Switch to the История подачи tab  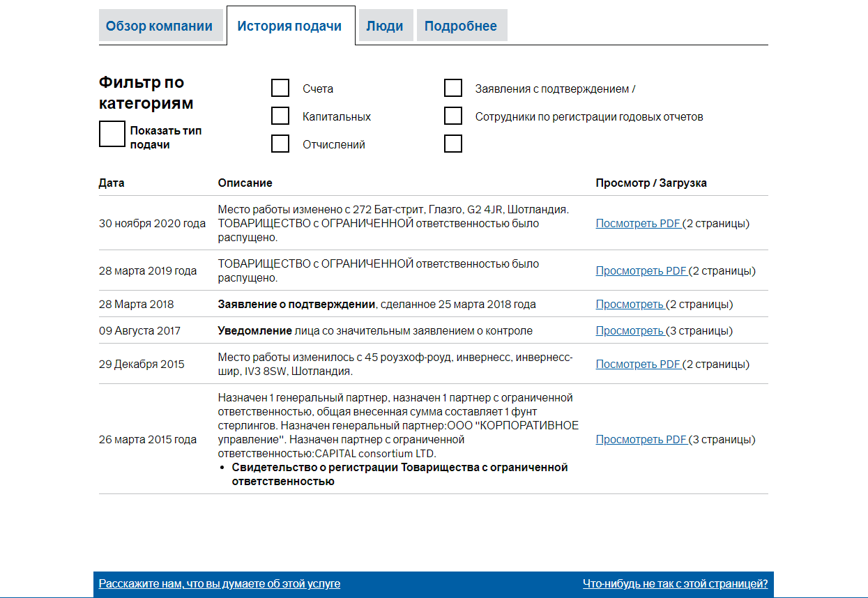289,26
